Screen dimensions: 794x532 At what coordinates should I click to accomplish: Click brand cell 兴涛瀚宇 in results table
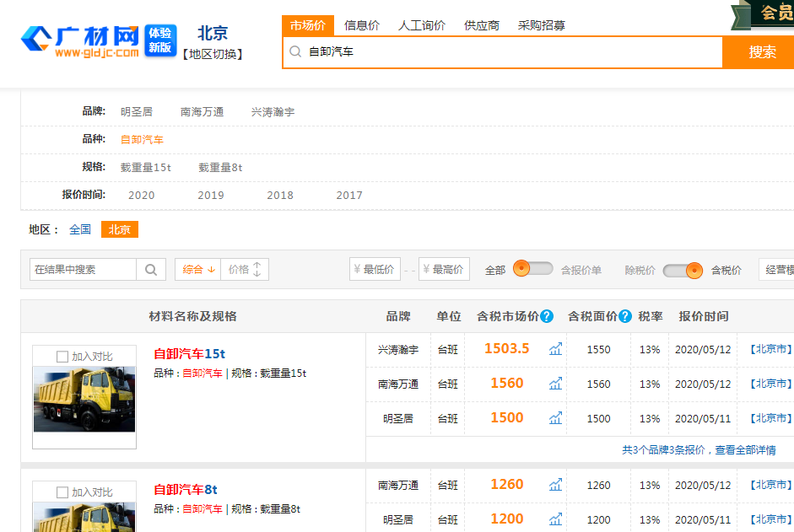tap(398, 350)
